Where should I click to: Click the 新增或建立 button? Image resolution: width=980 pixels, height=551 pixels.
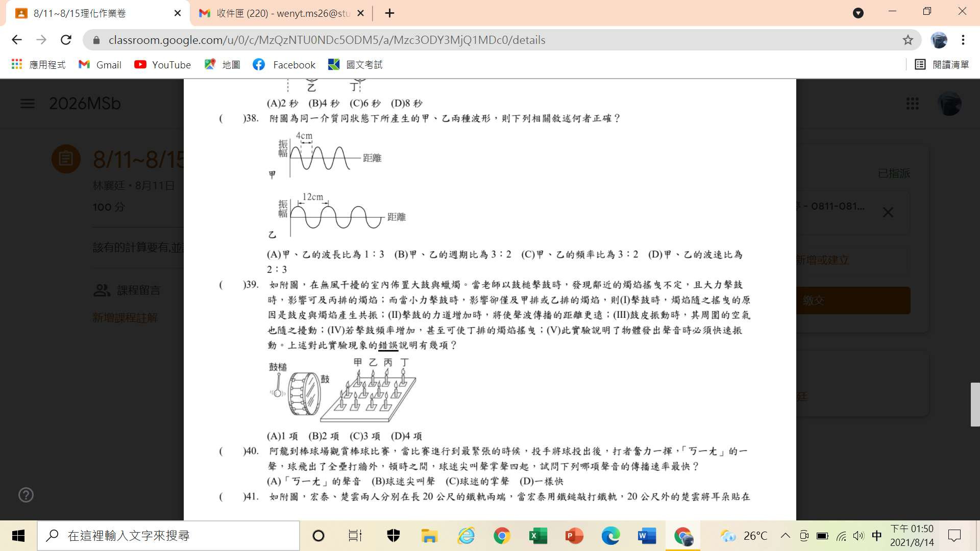[822, 260]
